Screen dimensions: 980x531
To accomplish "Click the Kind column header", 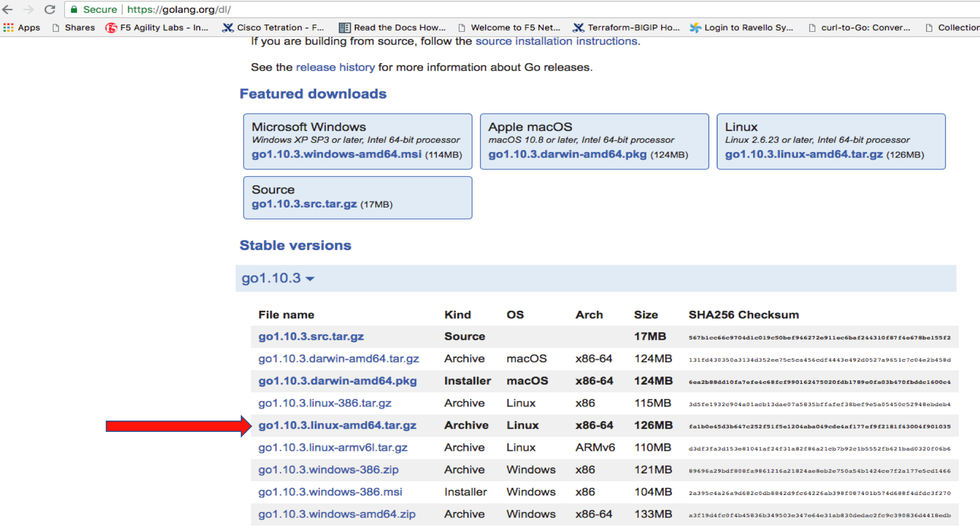I will pyautogui.click(x=457, y=315).
